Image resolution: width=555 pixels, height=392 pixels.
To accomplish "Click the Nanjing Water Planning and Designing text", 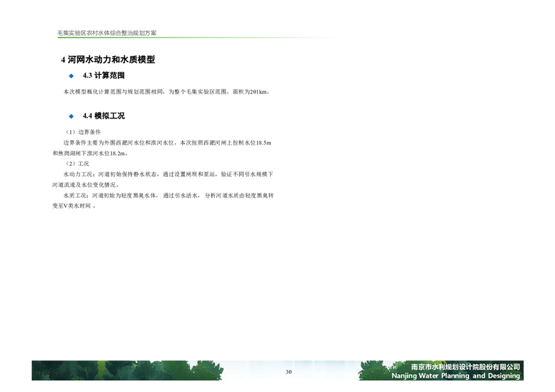I will point(456,376).
